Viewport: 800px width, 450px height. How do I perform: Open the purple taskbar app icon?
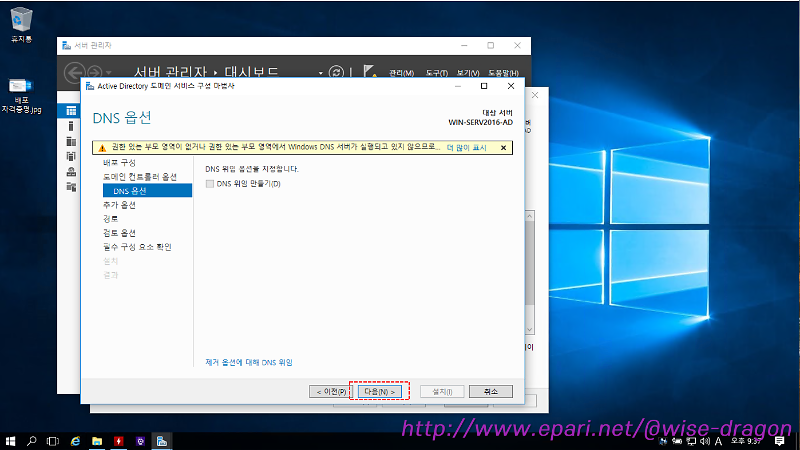click(x=140, y=441)
